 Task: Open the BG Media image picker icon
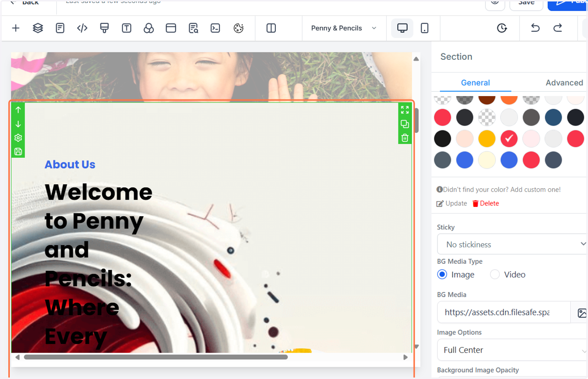pos(582,313)
